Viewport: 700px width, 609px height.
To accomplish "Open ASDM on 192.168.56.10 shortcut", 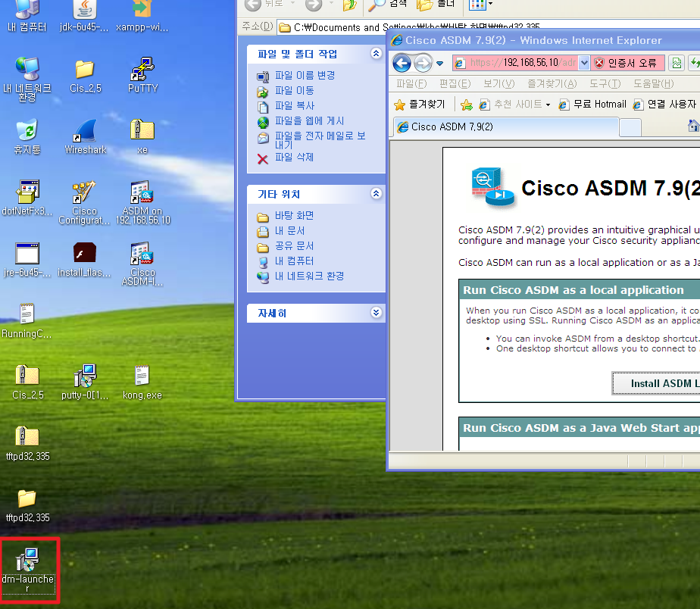I will pyautogui.click(x=142, y=202).
